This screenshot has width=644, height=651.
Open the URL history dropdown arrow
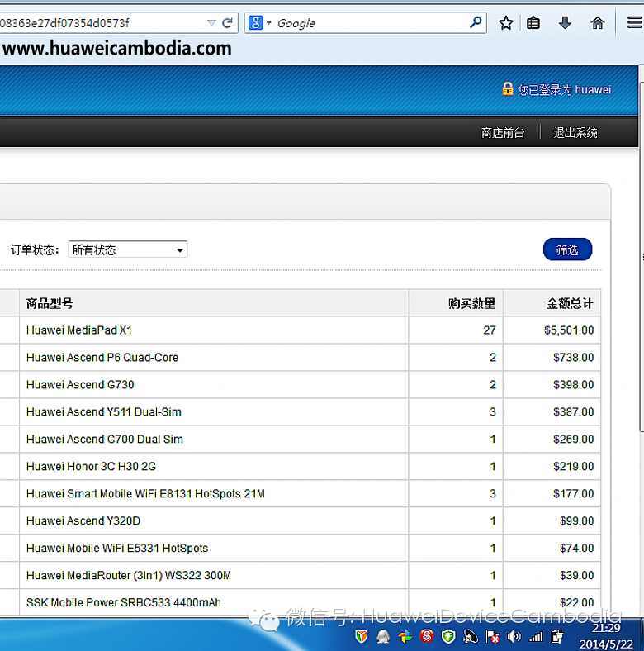pos(211,23)
